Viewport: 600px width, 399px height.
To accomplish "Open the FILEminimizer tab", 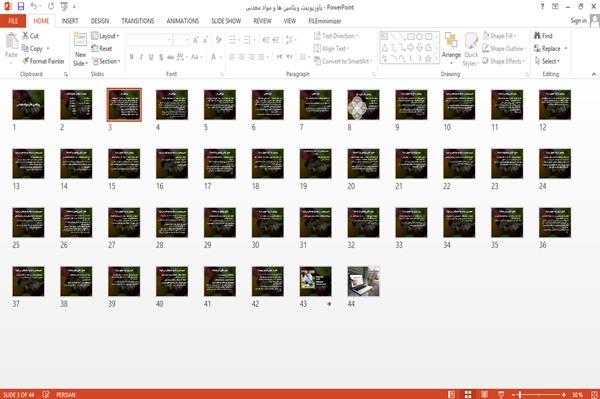I will point(325,21).
